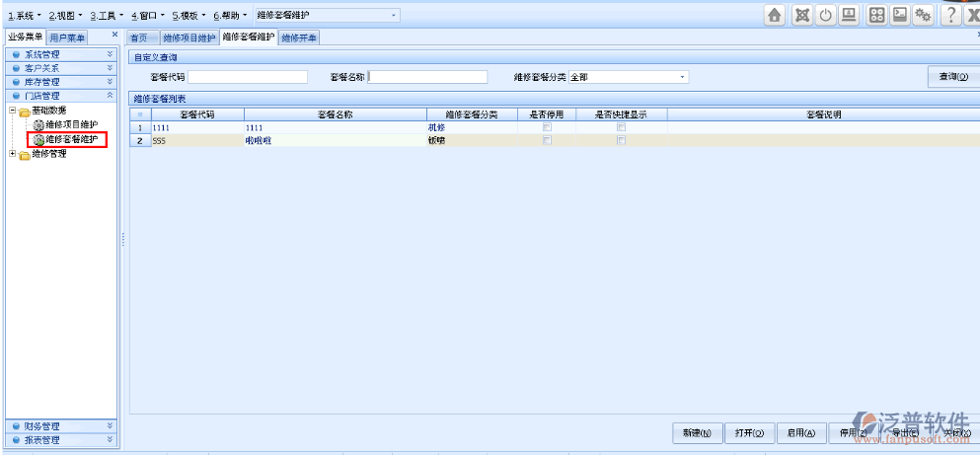The width and height of the screenshot is (980, 455).
Task: Open the 3.工具 menu
Action: [107, 15]
